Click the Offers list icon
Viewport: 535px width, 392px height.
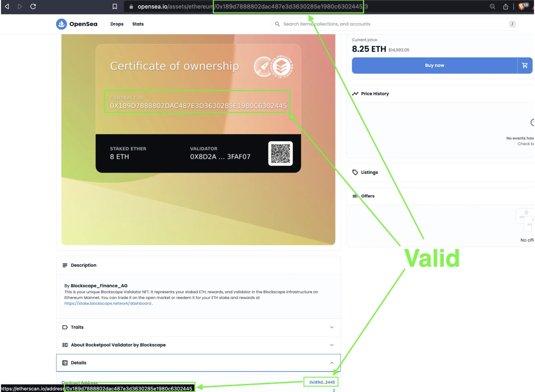[x=355, y=196]
